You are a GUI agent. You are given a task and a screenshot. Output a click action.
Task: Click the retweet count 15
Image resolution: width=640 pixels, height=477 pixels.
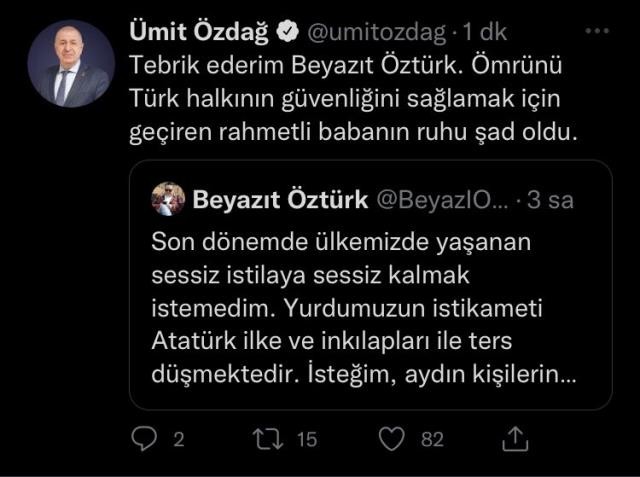coord(306,438)
